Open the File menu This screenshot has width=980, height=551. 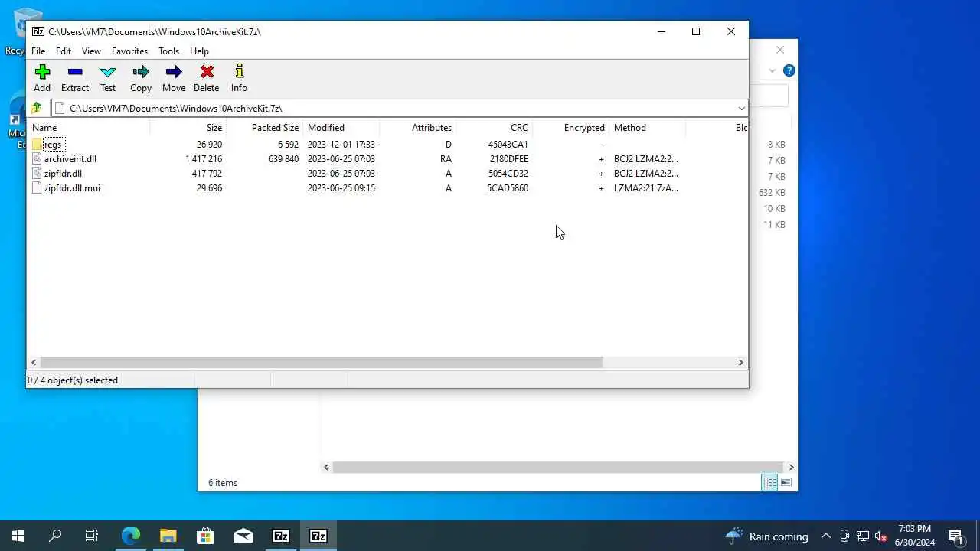tap(38, 51)
